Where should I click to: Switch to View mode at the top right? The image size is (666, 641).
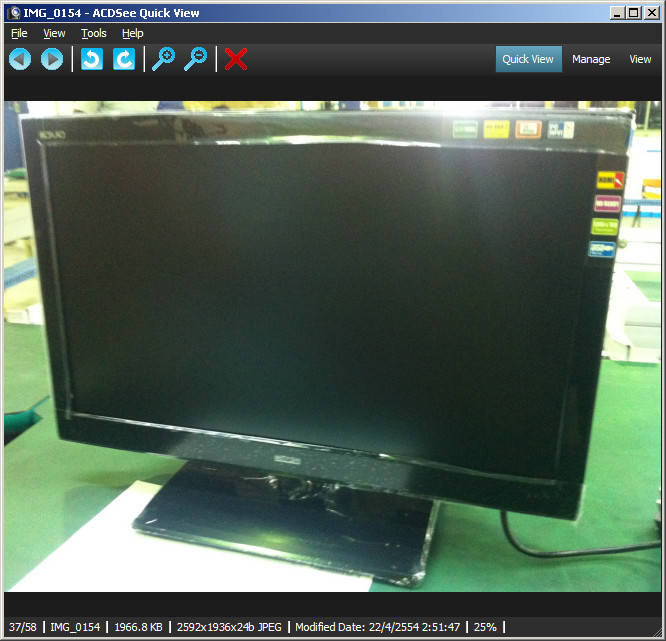click(x=640, y=59)
